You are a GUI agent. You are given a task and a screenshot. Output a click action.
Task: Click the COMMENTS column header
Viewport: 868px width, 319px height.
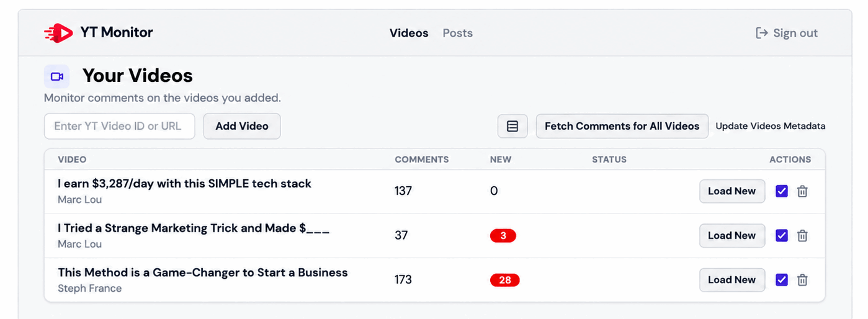point(422,159)
